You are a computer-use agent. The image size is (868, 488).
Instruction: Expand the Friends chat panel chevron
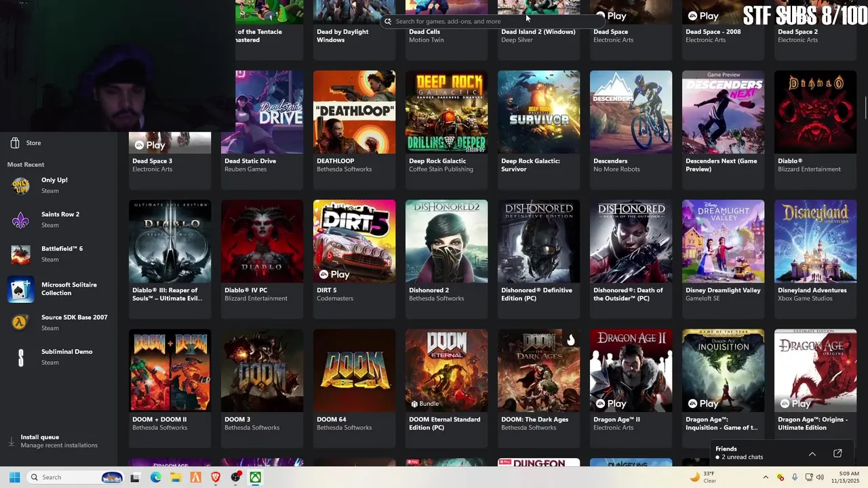(812, 453)
